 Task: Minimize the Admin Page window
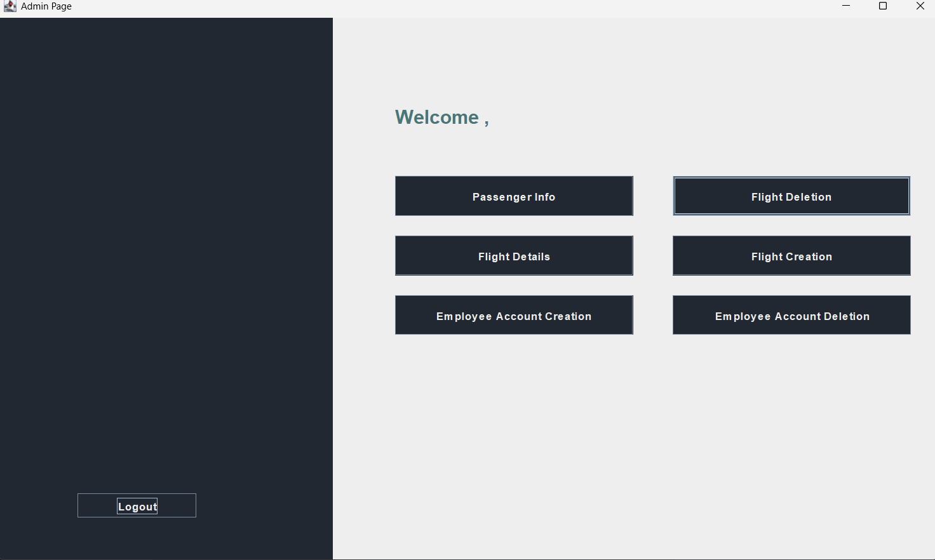846,6
